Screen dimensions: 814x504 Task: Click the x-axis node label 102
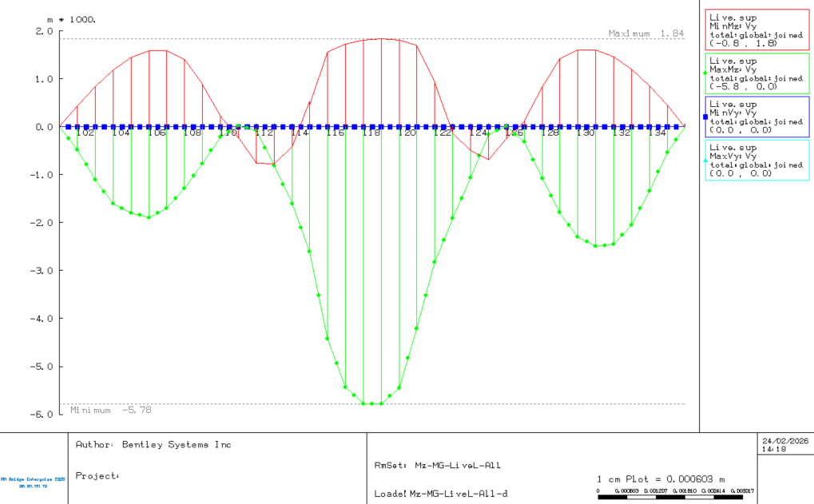[85, 133]
